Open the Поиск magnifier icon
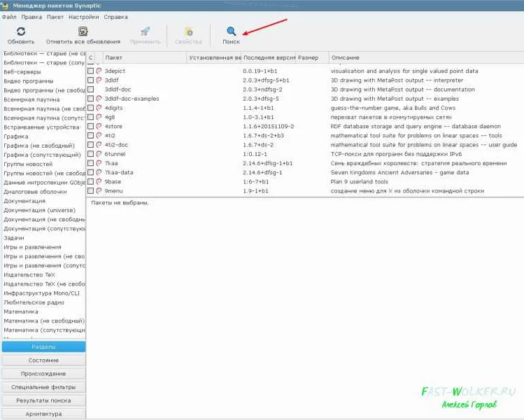This screenshot has height=420, width=524. [x=231, y=31]
